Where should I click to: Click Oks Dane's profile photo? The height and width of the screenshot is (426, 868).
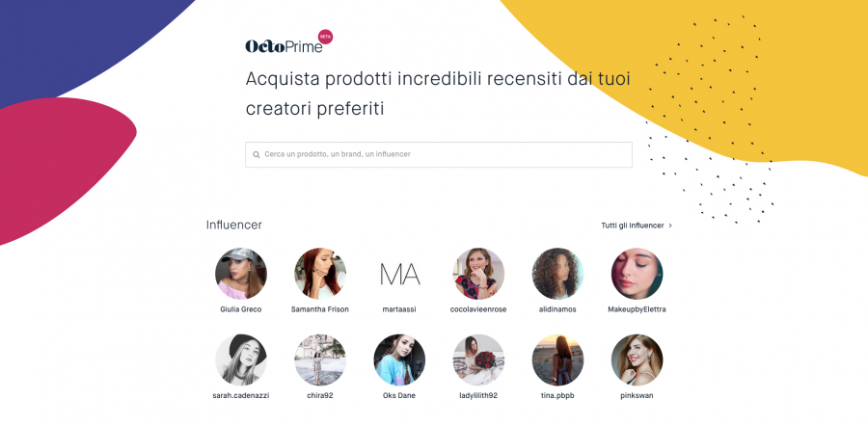click(x=399, y=359)
